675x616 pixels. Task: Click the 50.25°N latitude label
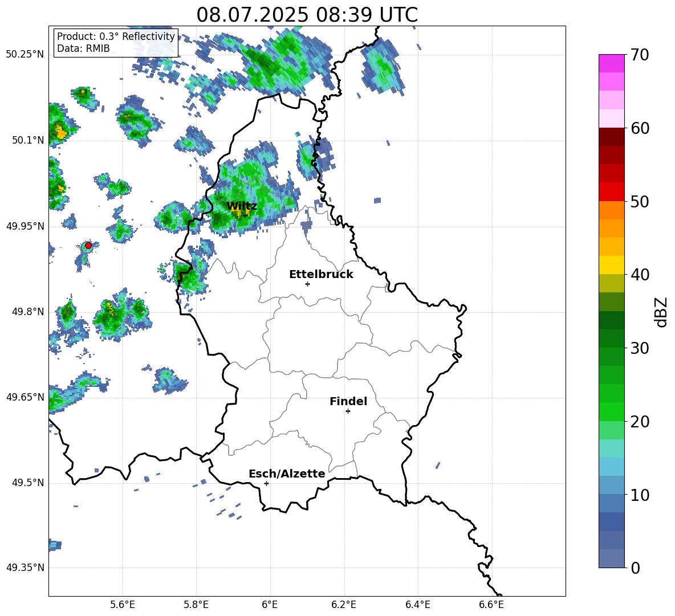pyautogui.click(x=25, y=55)
